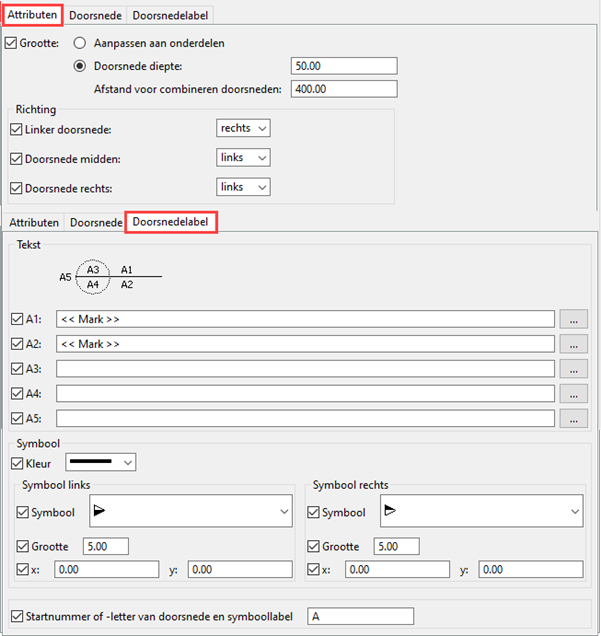Open the upper Doorsnede tab

tap(95, 15)
